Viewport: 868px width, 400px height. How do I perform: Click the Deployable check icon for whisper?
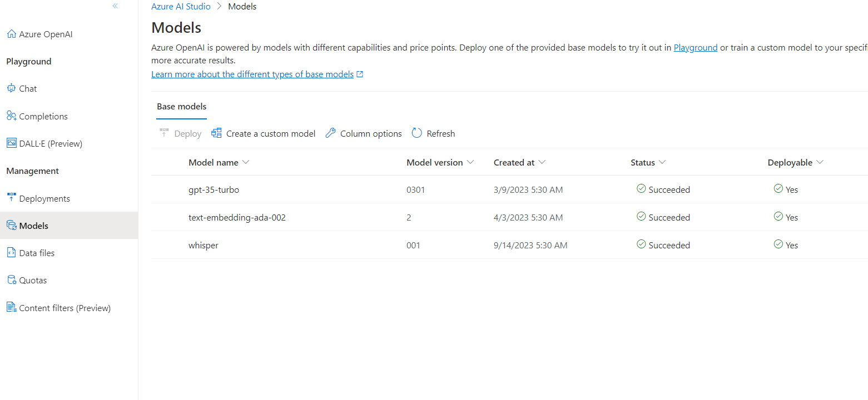[778, 244]
